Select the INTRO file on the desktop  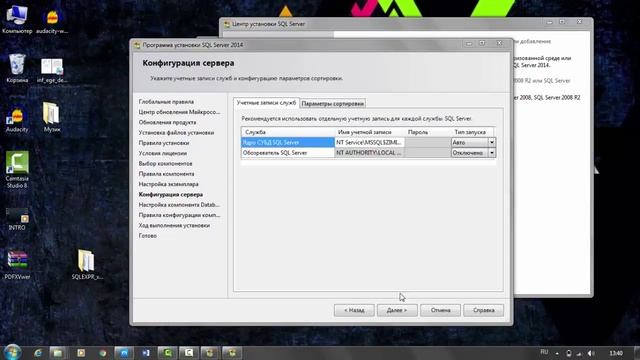pos(17,219)
